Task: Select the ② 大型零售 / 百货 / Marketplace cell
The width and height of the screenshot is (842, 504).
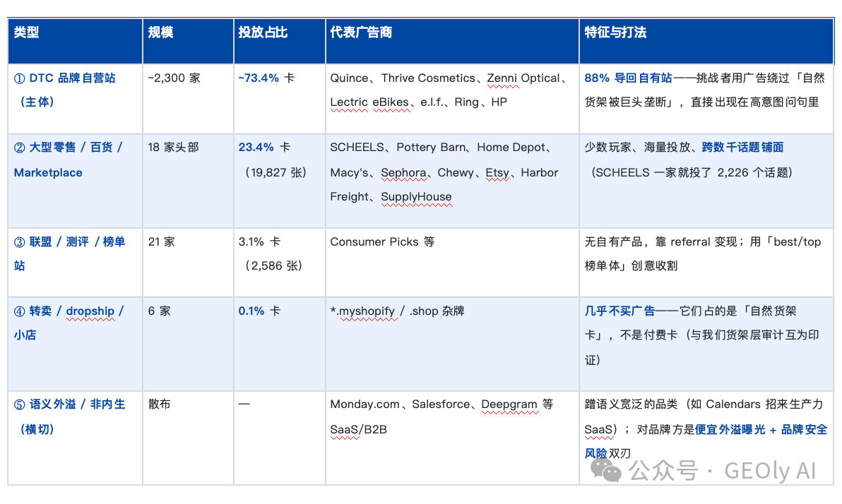Action: [x=75, y=181]
